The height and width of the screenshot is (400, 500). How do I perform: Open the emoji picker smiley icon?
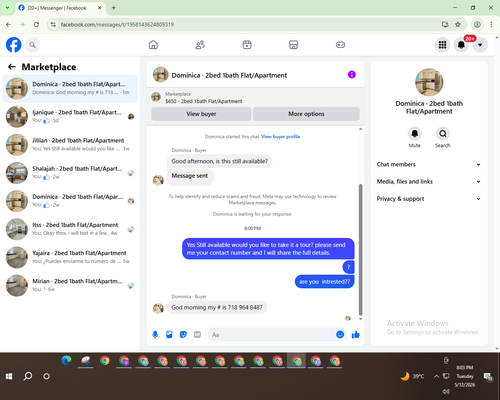click(x=340, y=334)
